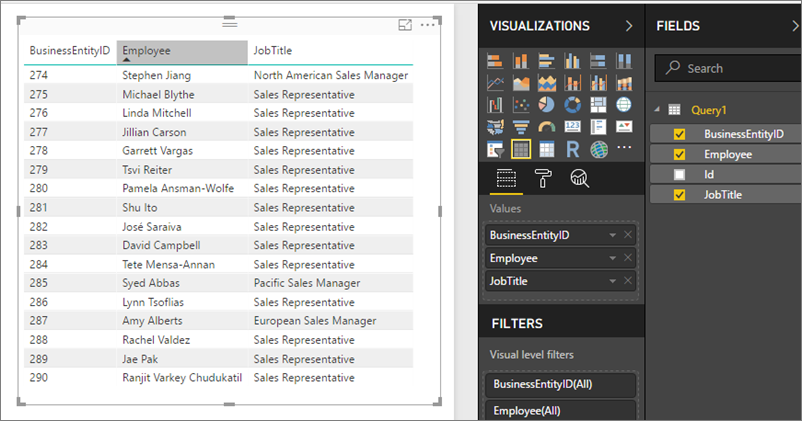
Task: Open the BusinessEntityID value dropdown arrow
Action: 612,235
